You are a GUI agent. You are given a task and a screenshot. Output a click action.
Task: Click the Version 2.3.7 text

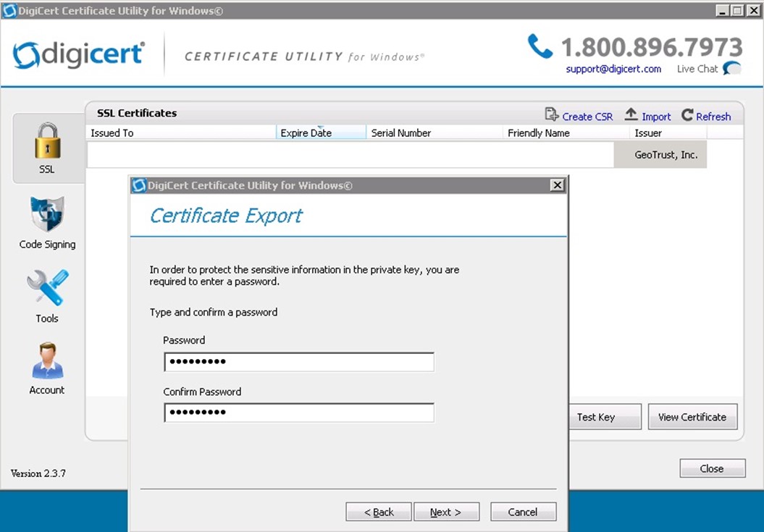coord(38,473)
